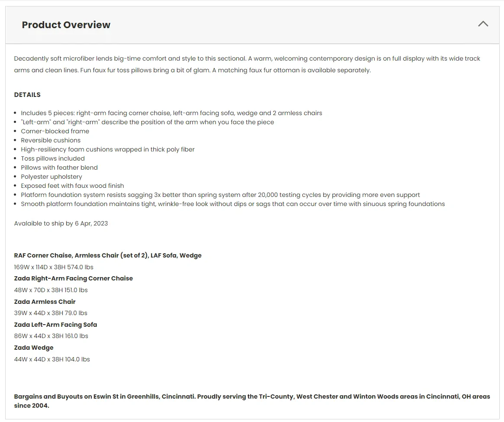Select the 'Includes 5 pieces' bullet
Screen dimensions: 504x422
171,113
